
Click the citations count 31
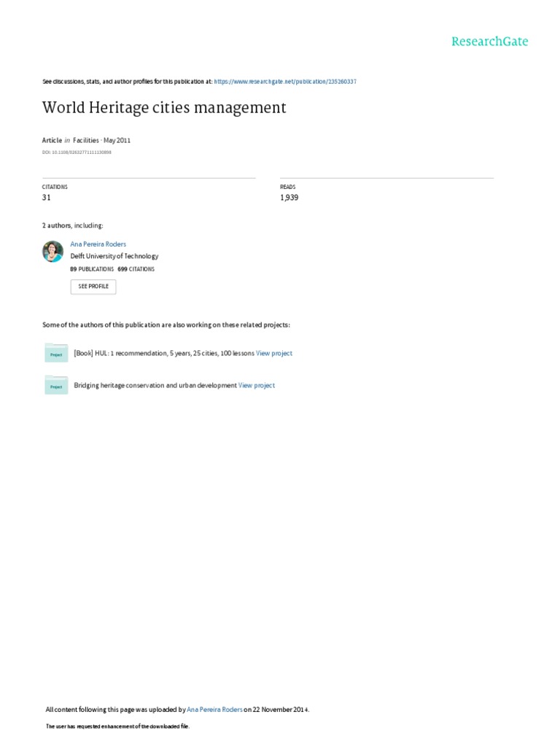click(46, 197)
